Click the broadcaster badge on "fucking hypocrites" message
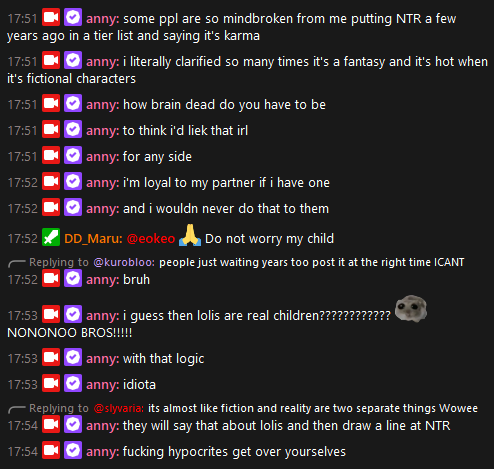 click(x=51, y=451)
